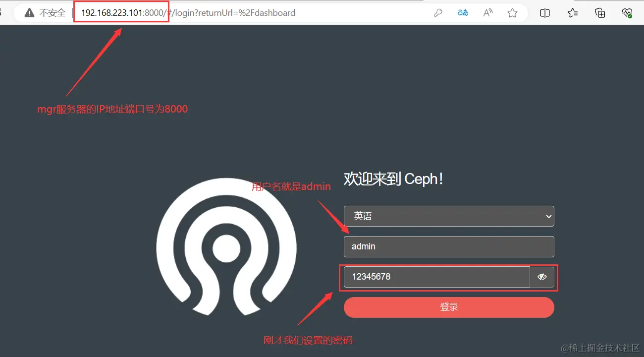Toggle password visibility eye icon
Viewport: 644px width, 357px height.
(x=542, y=277)
